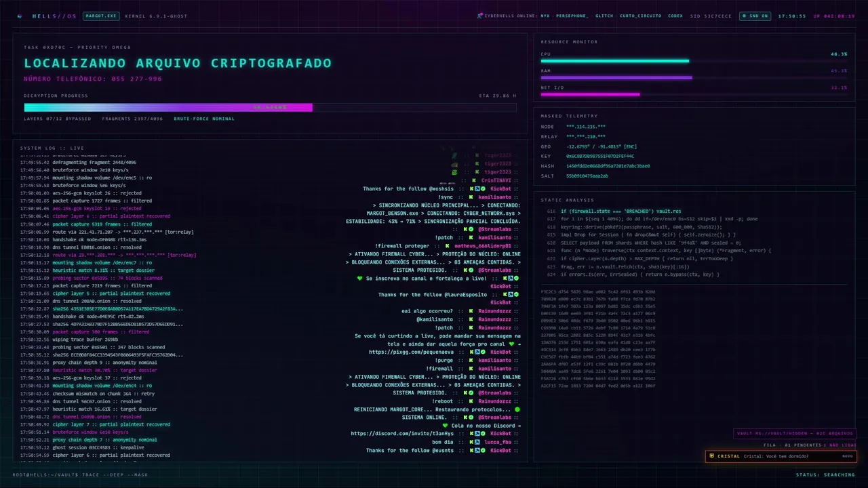Click the ETA 29.86 H value
The width and height of the screenshot is (868, 488).
coord(498,96)
